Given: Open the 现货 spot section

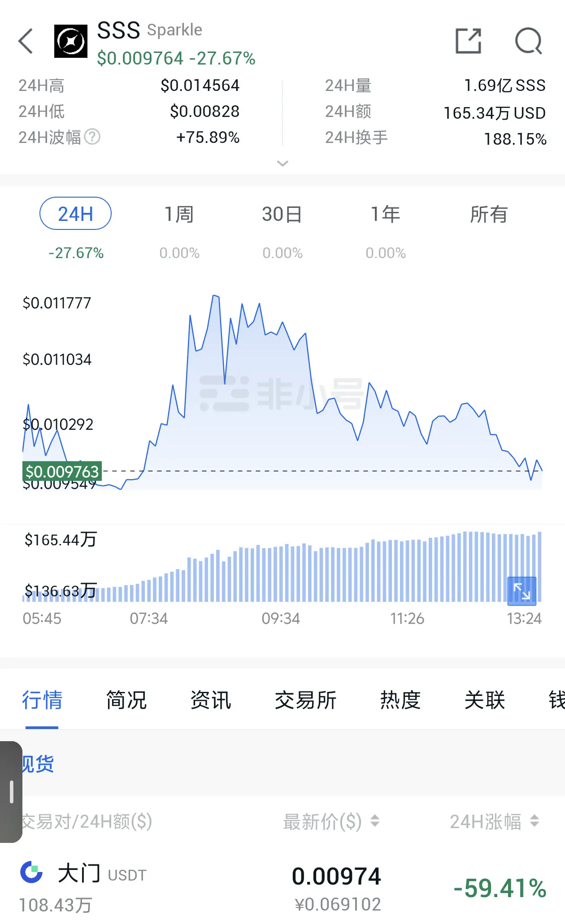Looking at the screenshot, I should 38,764.
